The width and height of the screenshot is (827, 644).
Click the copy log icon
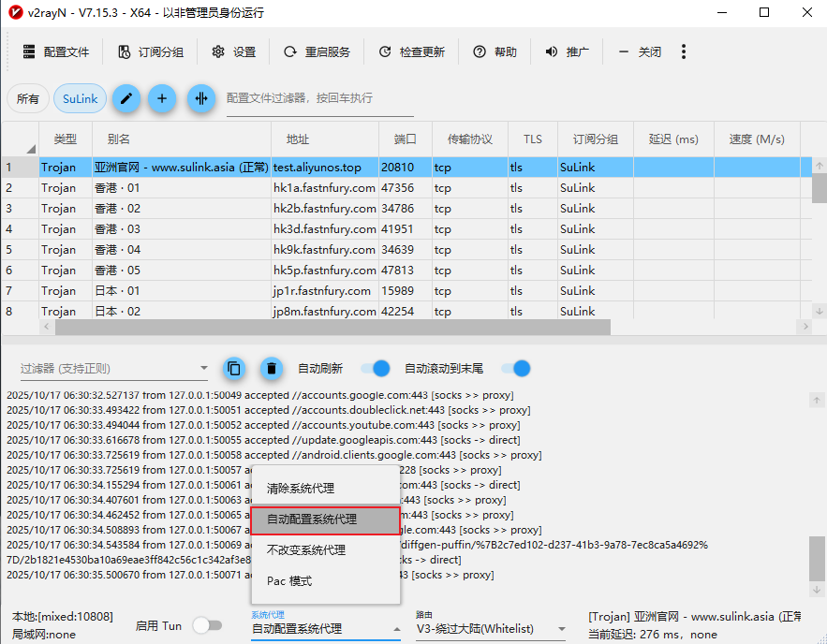234,369
